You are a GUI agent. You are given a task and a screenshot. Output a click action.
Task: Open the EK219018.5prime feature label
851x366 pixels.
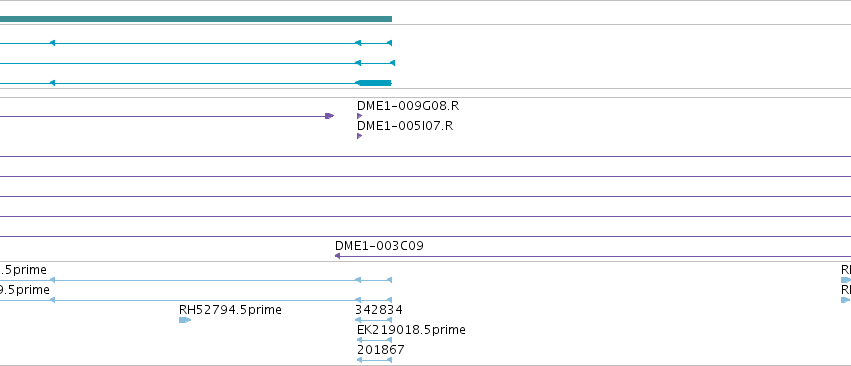411,330
